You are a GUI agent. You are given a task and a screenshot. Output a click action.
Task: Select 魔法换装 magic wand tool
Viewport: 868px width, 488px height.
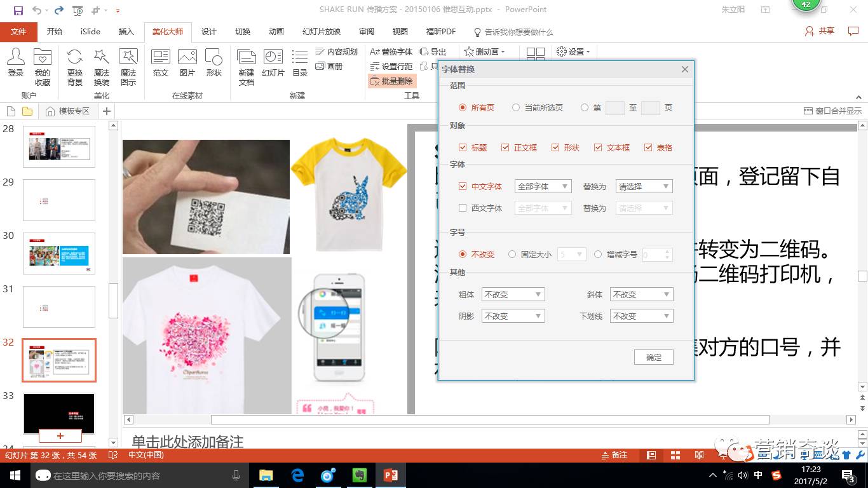pyautogui.click(x=102, y=67)
